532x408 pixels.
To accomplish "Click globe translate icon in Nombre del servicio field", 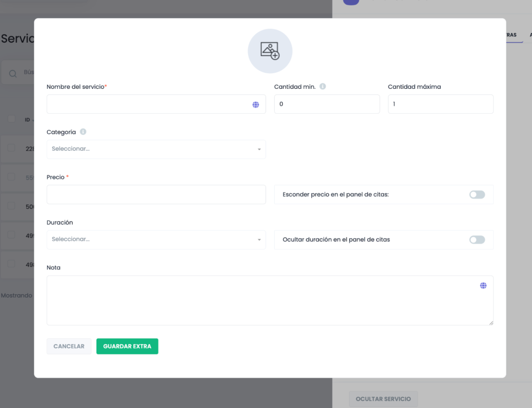I will pos(256,104).
